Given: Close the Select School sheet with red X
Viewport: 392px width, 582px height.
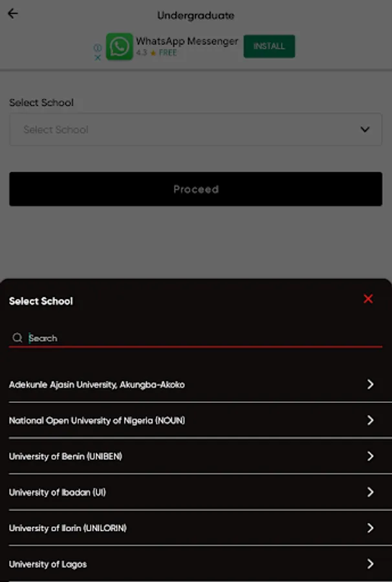Looking at the screenshot, I should pyautogui.click(x=368, y=299).
